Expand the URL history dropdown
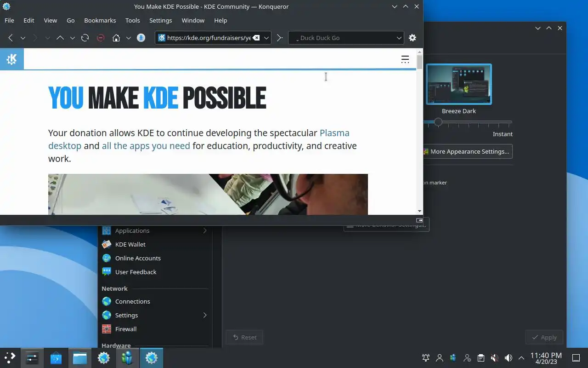The image size is (588, 368). 266,38
